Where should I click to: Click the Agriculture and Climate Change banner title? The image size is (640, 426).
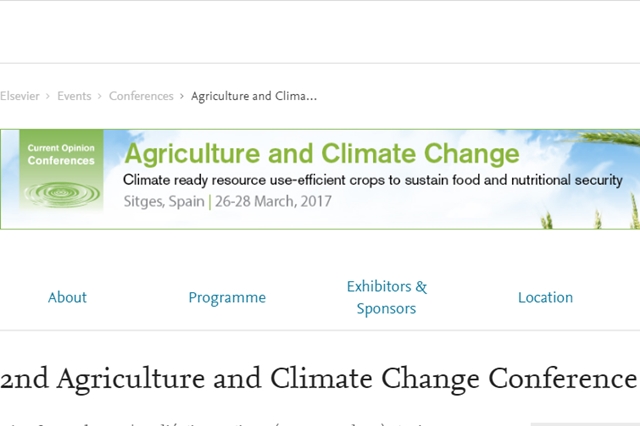322,154
